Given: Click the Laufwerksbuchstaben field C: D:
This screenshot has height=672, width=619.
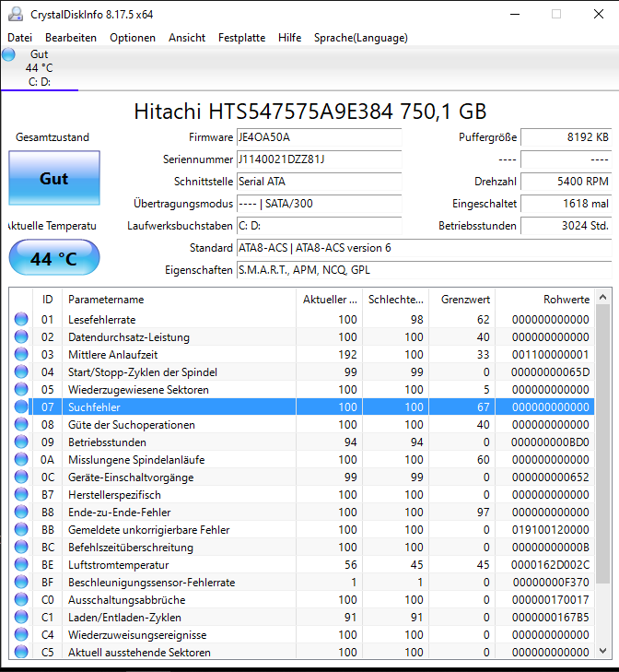Looking at the screenshot, I should tap(319, 226).
